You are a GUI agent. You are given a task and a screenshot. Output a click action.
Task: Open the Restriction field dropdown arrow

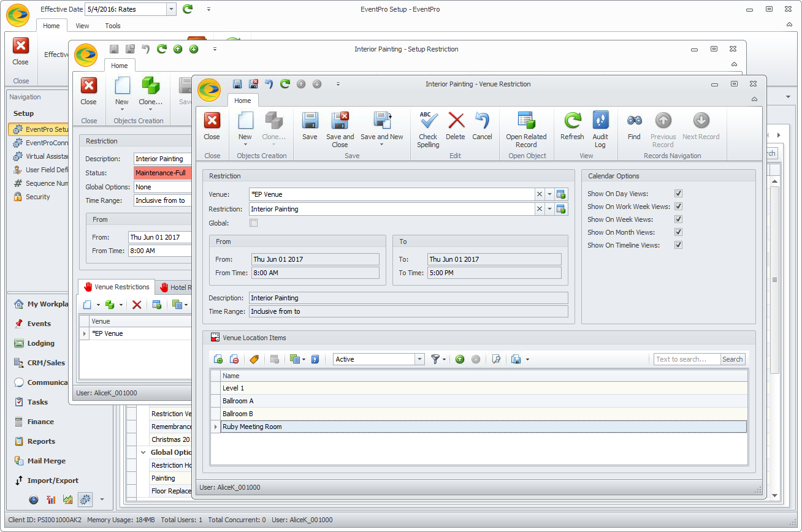(549, 209)
